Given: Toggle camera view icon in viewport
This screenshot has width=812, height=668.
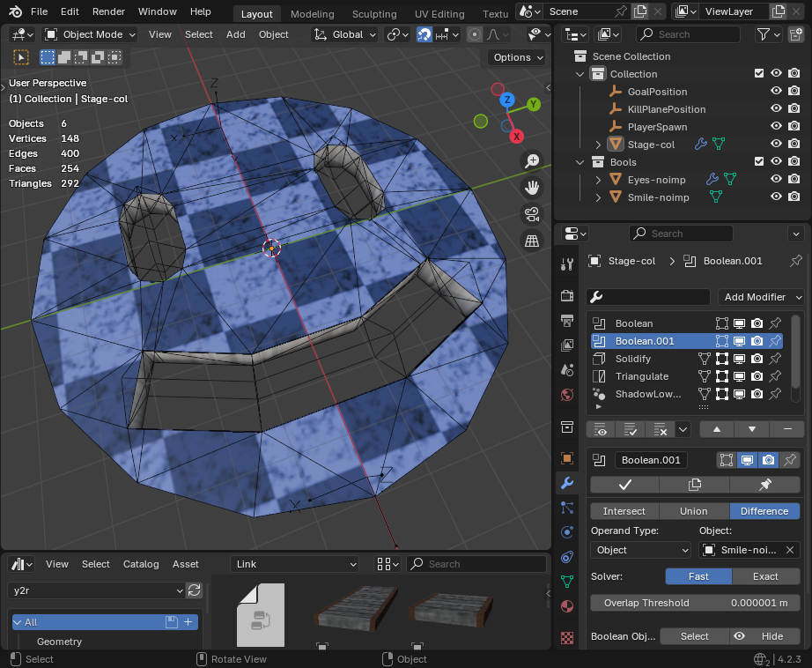Looking at the screenshot, I should pos(532,213).
